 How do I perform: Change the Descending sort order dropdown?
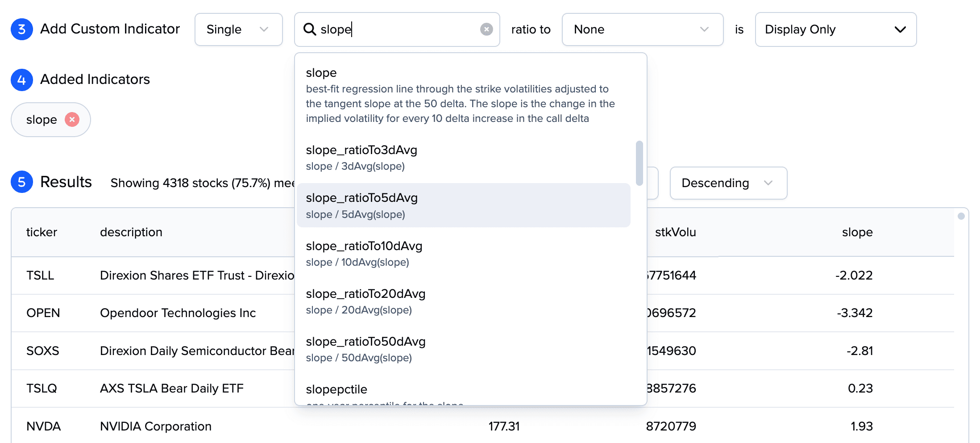[728, 183]
